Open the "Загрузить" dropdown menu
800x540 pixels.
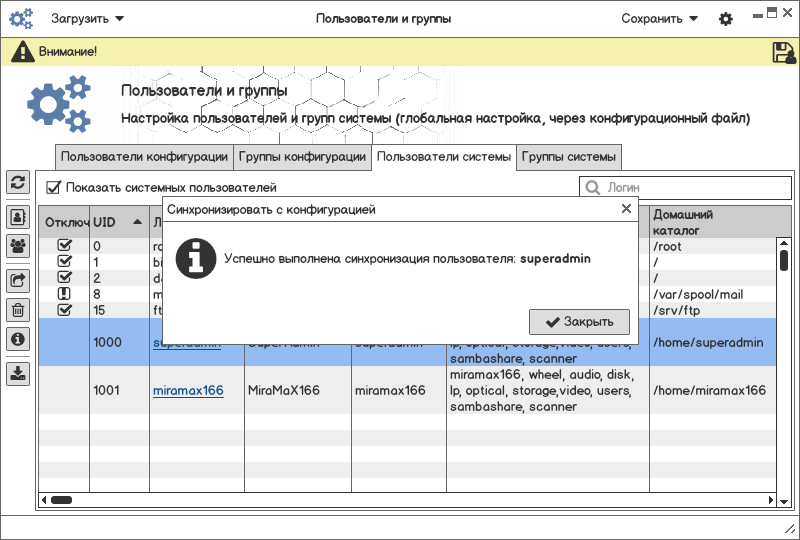click(x=88, y=19)
